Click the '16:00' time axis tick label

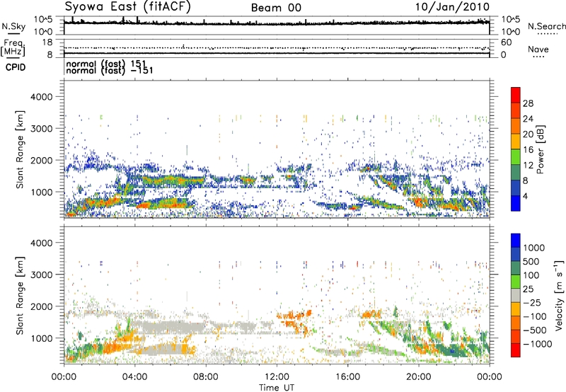coord(347,377)
